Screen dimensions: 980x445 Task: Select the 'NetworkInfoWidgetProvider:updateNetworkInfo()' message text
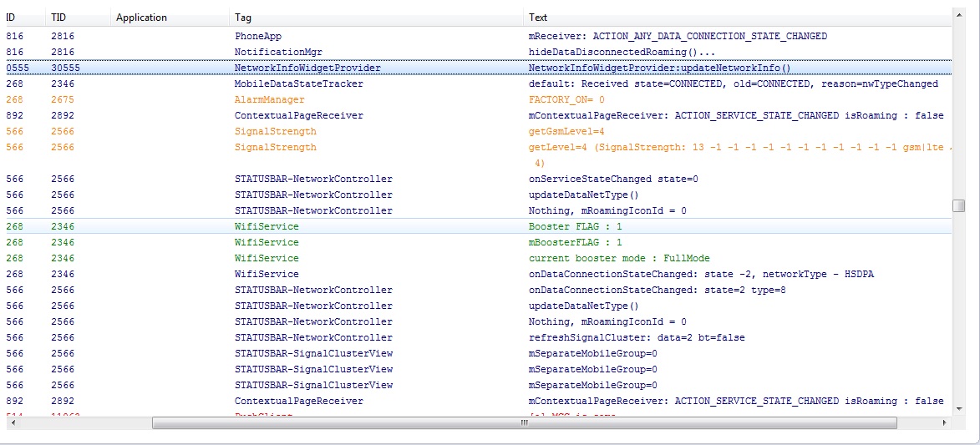(659, 68)
